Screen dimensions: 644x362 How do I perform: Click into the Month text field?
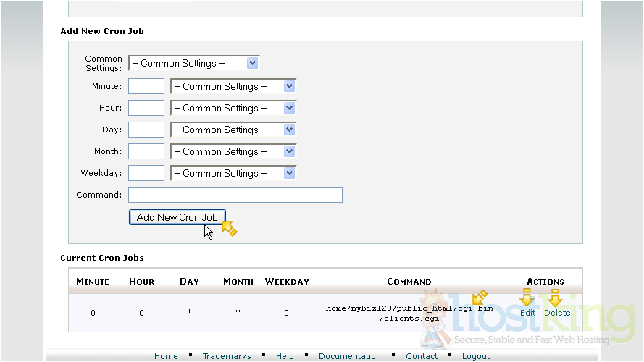[x=146, y=151]
